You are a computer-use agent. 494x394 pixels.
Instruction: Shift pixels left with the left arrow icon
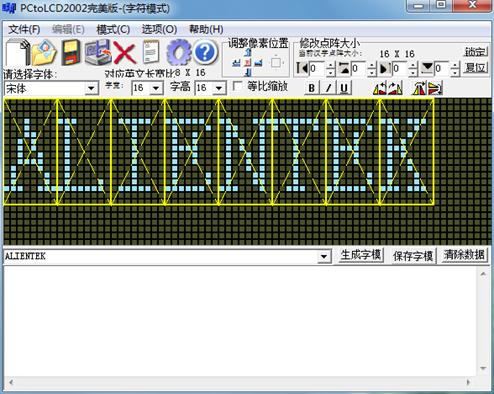click(x=236, y=62)
